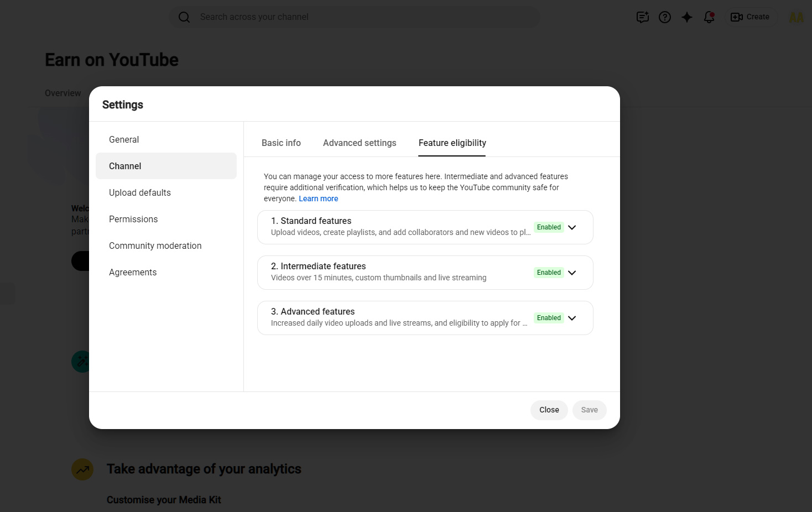
Task: Open the send feedback icon
Action: pyautogui.click(x=643, y=17)
